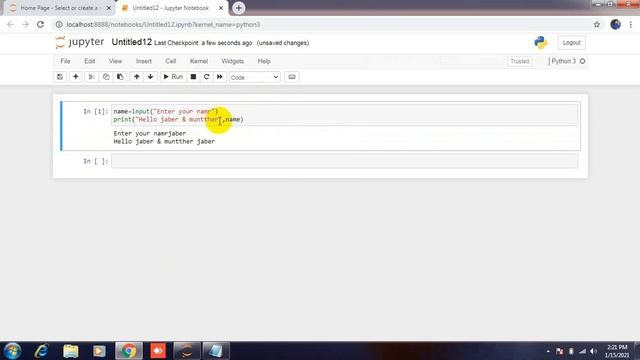The height and width of the screenshot is (360, 640).
Task: Open the Chrome three-dot menu
Action: point(631,24)
